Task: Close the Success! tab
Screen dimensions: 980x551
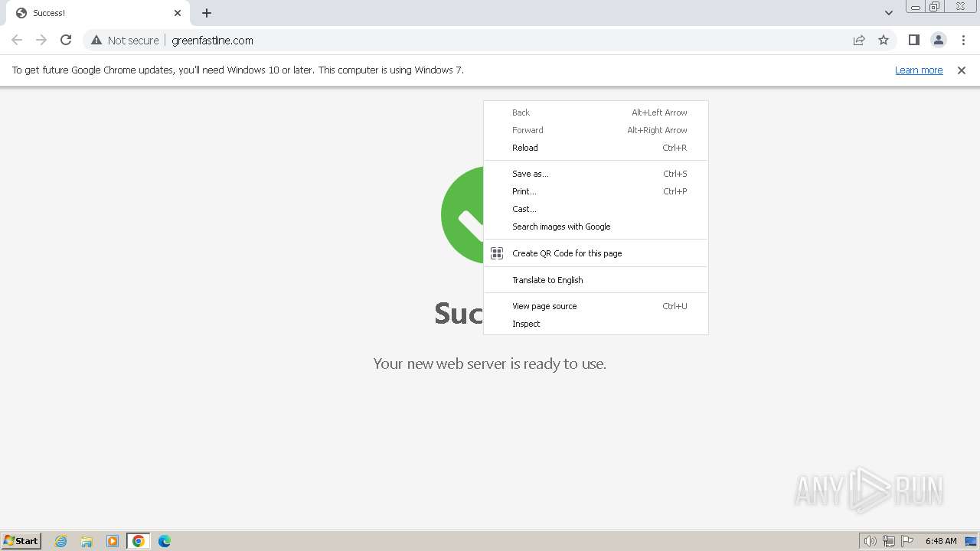Action: click(178, 13)
